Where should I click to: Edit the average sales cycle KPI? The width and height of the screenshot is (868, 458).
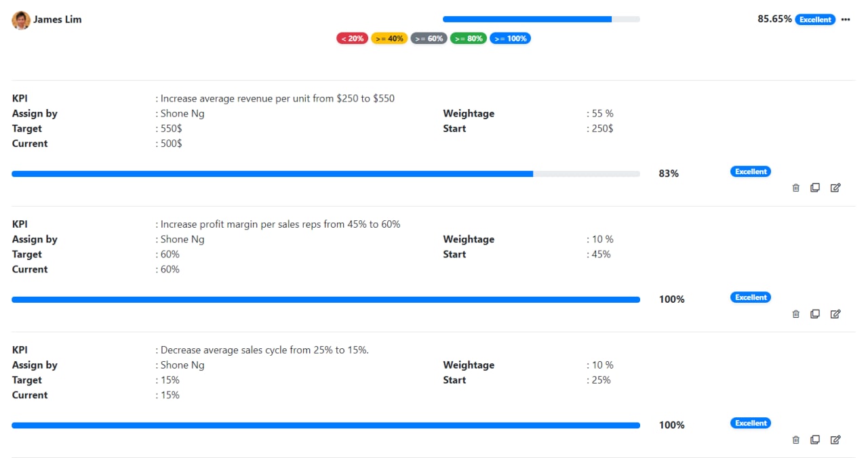click(x=835, y=440)
